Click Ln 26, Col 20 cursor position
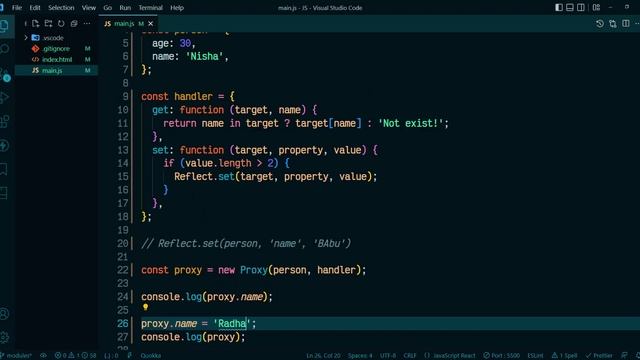 (323, 356)
